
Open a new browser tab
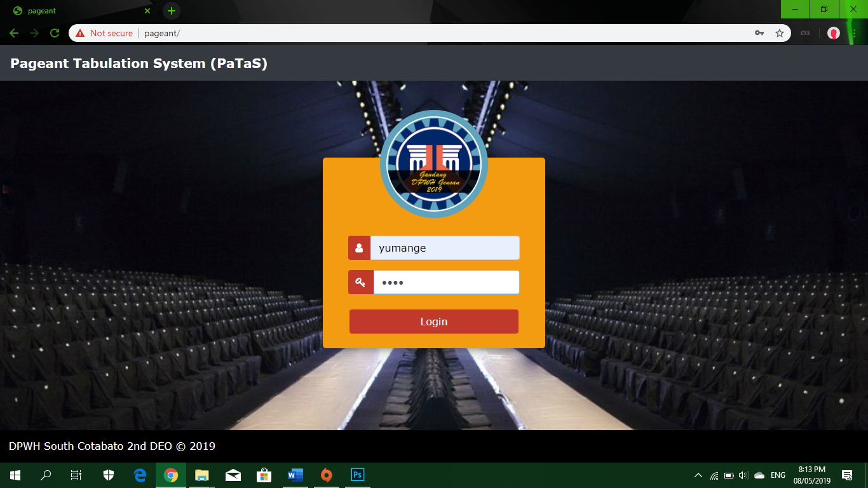171,11
